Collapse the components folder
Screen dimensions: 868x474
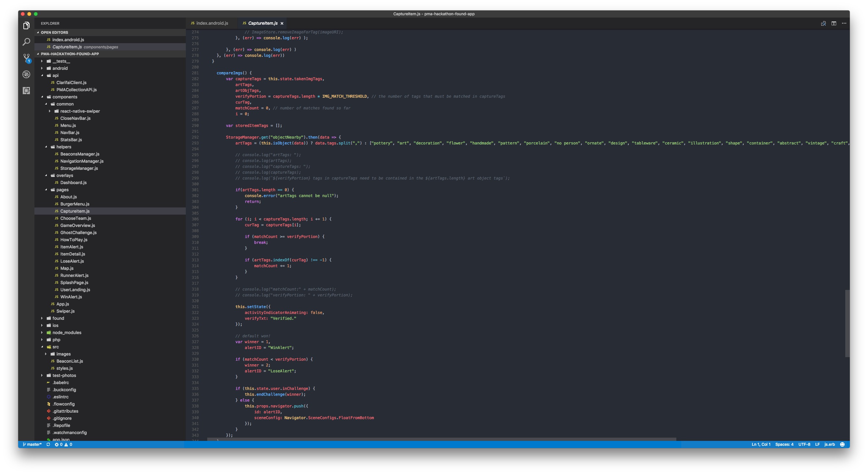[x=65, y=97]
